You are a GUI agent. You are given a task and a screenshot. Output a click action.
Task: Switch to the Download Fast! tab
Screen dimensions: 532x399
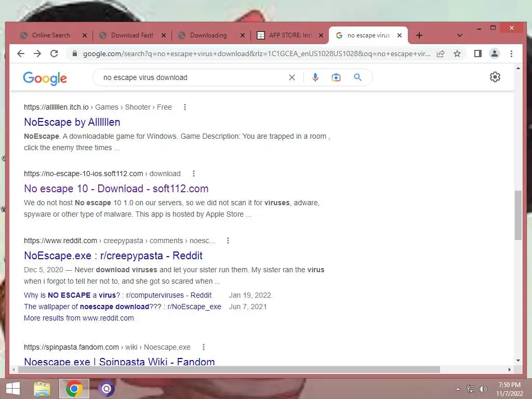point(131,35)
